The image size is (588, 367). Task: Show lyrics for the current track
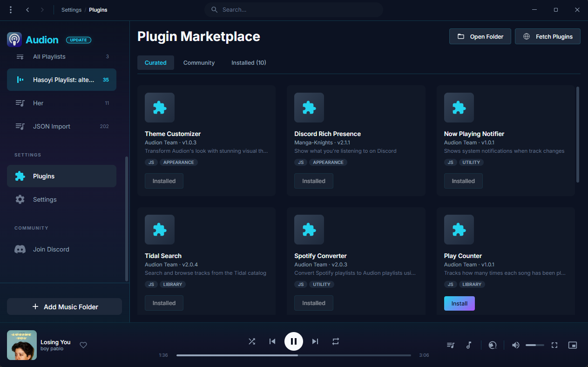click(x=469, y=345)
